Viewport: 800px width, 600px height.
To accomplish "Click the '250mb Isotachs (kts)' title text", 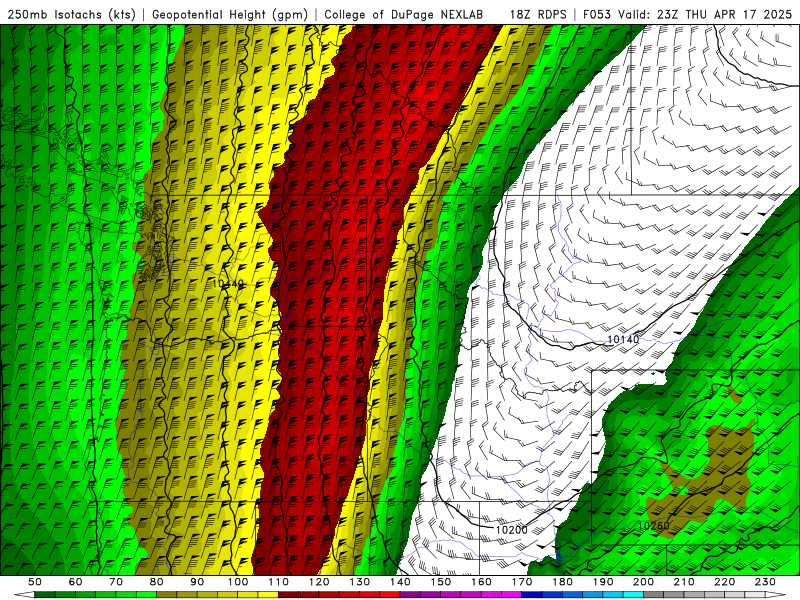I will click(x=72, y=14).
